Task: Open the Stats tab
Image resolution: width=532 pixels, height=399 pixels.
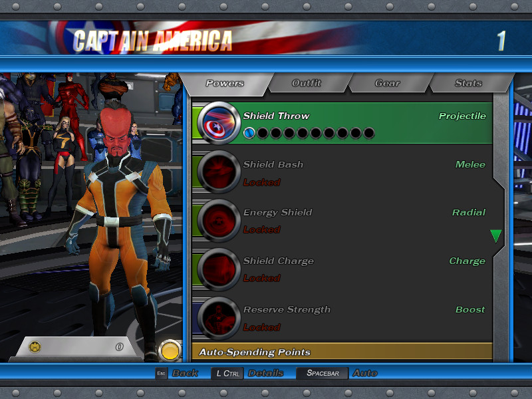Action: [x=468, y=83]
